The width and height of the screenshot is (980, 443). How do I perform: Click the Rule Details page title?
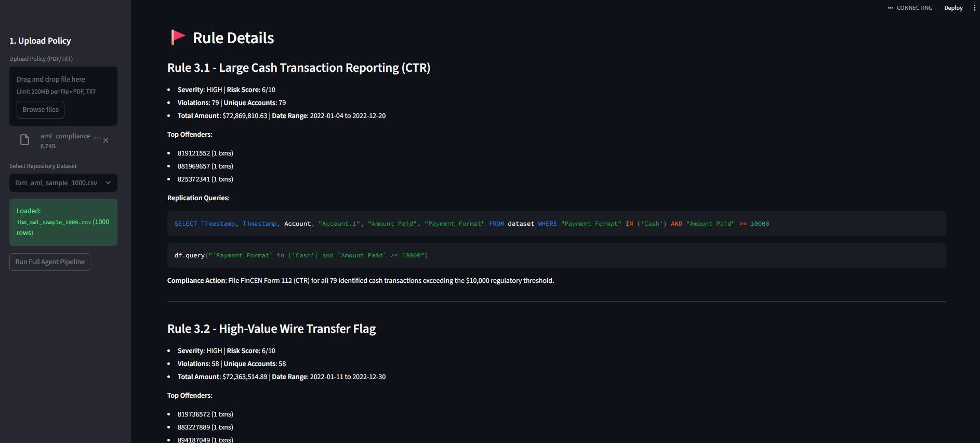point(233,38)
